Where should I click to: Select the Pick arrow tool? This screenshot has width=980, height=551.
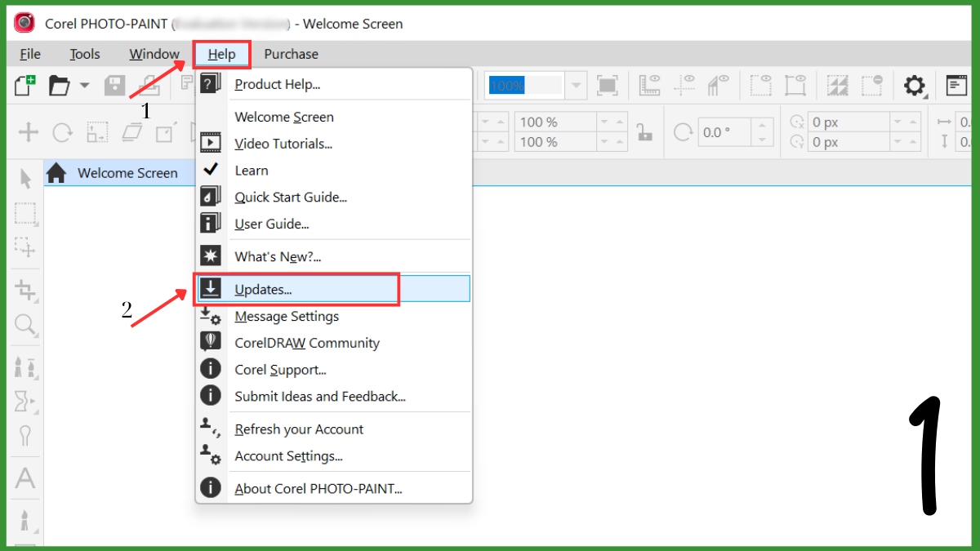(x=26, y=180)
